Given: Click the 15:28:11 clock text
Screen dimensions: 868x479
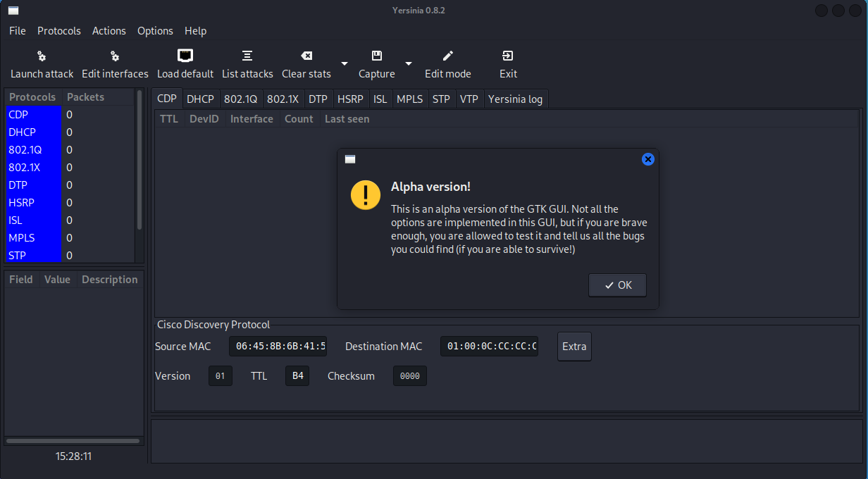Looking at the screenshot, I should [x=73, y=456].
